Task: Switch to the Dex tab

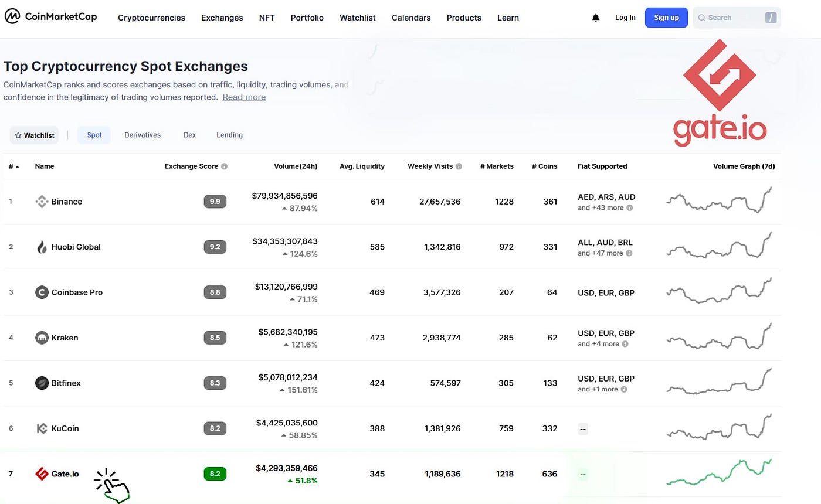Action: [189, 135]
